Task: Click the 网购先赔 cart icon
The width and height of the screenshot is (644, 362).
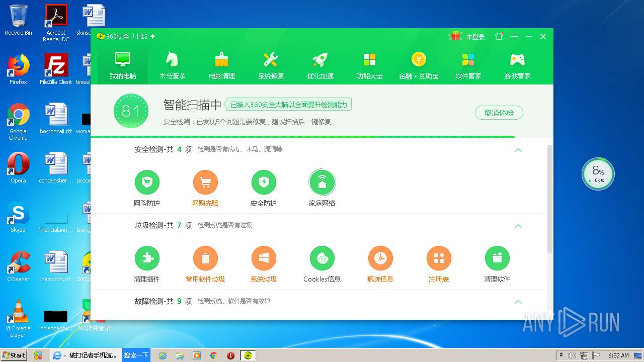Action: pyautogui.click(x=205, y=182)
